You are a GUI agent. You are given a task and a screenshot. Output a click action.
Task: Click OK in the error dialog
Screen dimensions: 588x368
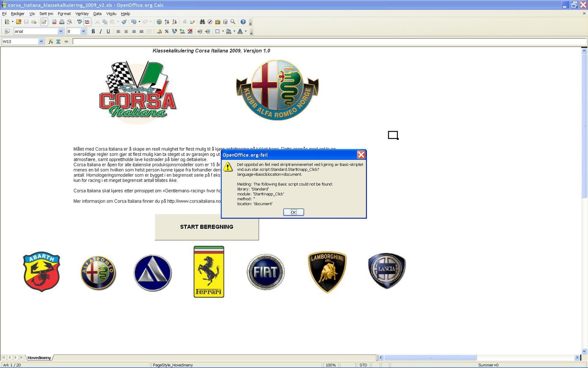pos(293,212)
